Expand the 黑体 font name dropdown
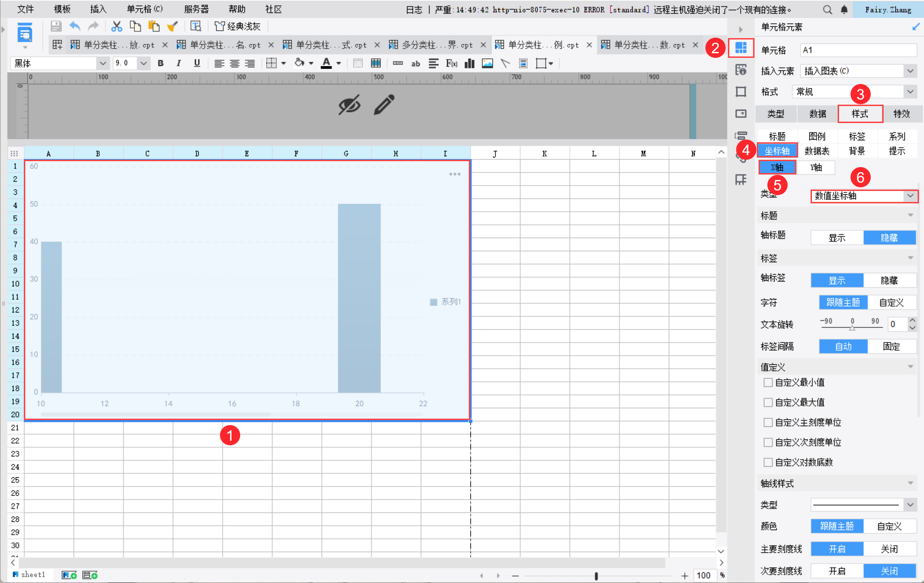Viewport: 924px width, 583px height. [x=102, y=63]
